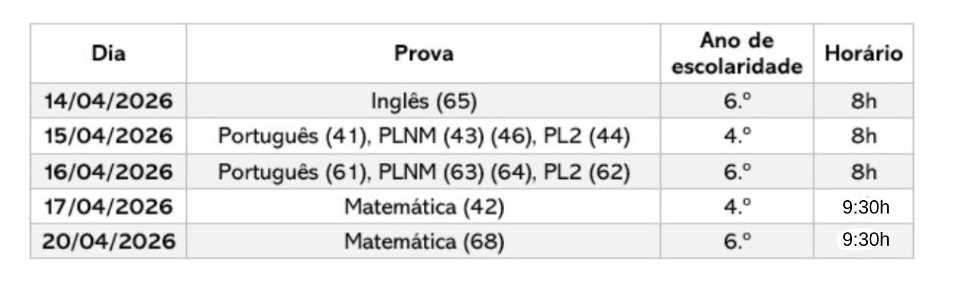The width and height of the screenshot is (980, 284).
Task: Select the 8h time for 16/04/2026
Action: pos(864,172)
